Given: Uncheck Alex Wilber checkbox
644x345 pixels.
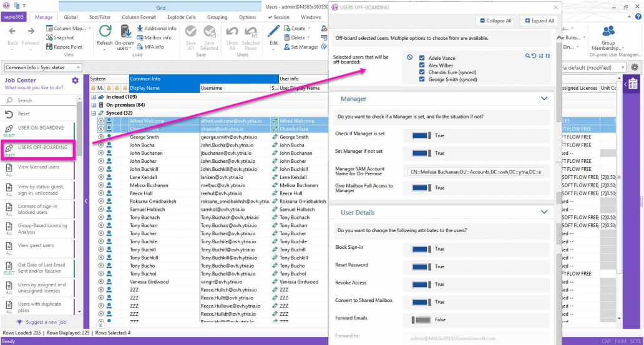Looking at the screenshot, I should (x=422, y=66).
